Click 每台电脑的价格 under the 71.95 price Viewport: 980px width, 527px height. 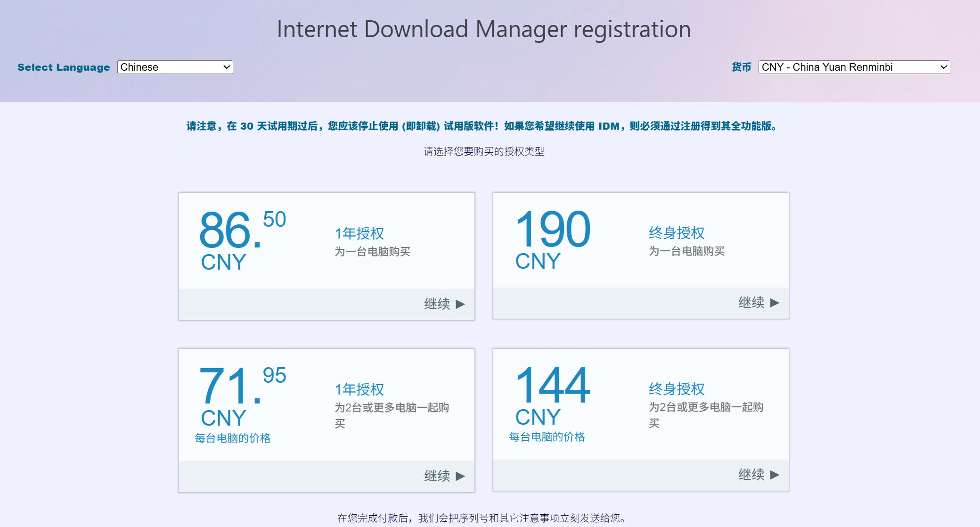(232, 438)
